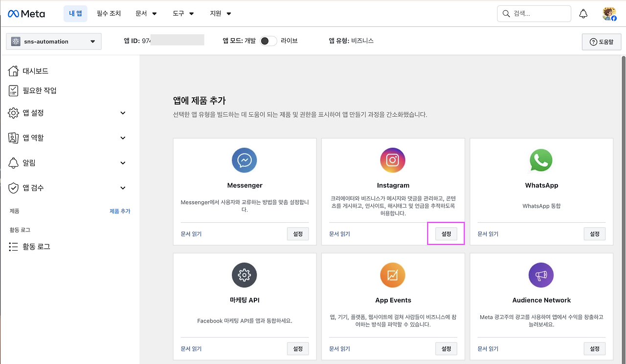Image resolution: width=626 pixels, height=364 pixels.
Task: Click the WhatsApp 통합 description text
Action: click(541, 206)
